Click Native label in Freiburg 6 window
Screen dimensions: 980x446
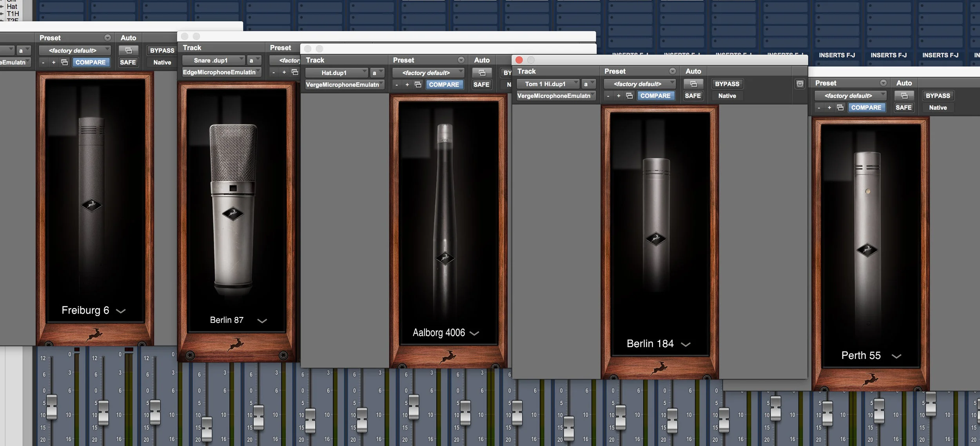coord(162,62)
